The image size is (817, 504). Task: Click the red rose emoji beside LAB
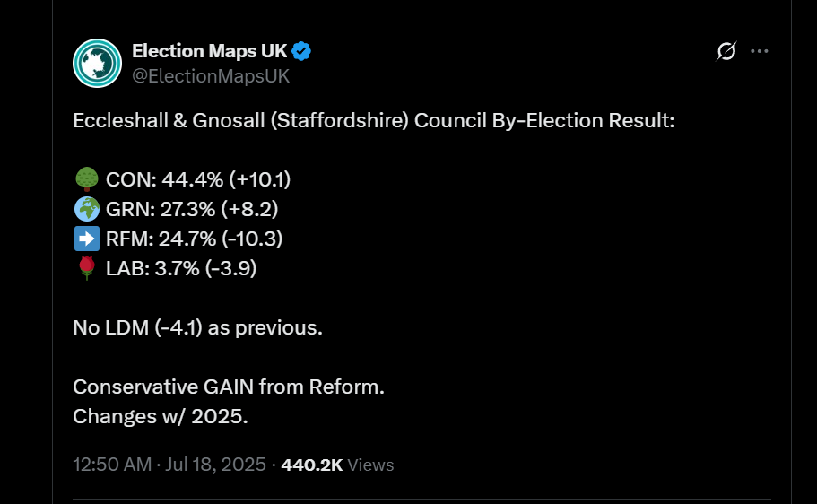[x=86, y=268]
